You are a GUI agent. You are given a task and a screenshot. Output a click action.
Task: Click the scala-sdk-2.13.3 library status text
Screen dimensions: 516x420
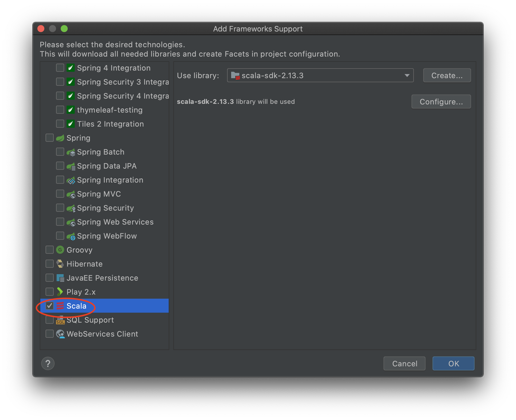236,101
